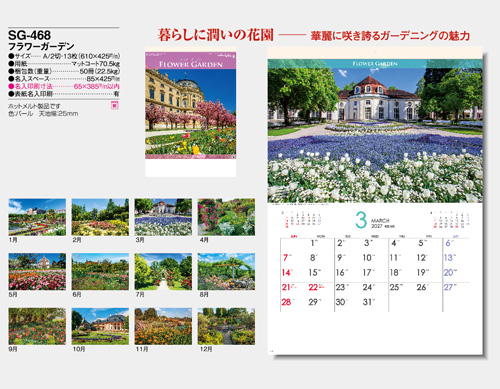This screenshot has height=389, width=500.
Task: Click the May pink flowers thumbnail
Action: click(x=37, y=272)
